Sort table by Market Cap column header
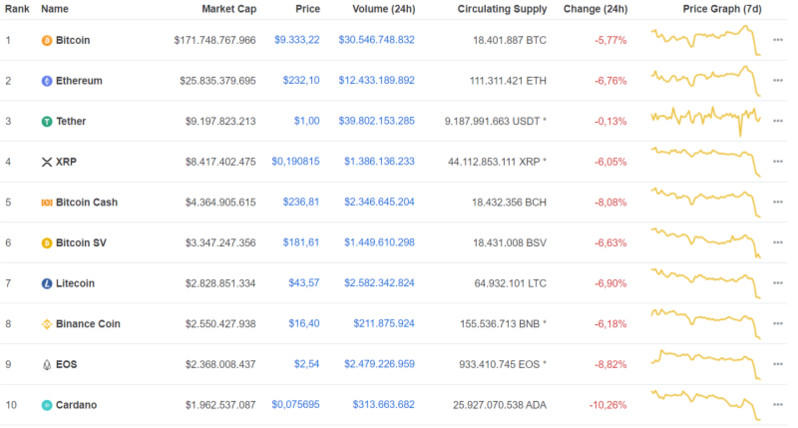This screenshot has width=798, height=428. click(228, 9)
